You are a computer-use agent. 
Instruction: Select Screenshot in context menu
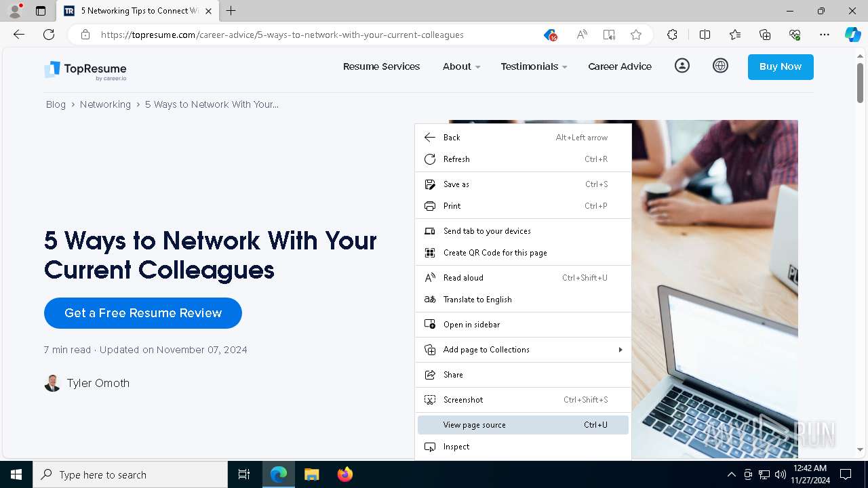(523, 400)
